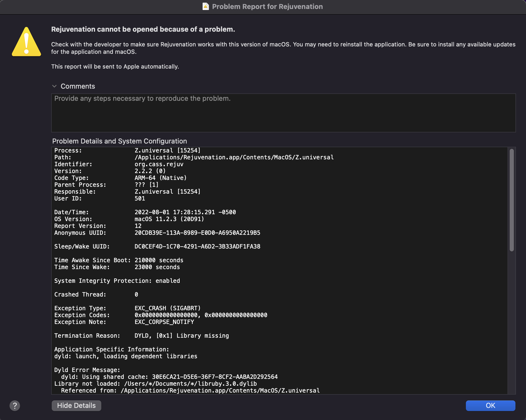Image resolution: width=526 pixels, height=420 pixels.
Task: Click the problem details vertical scrollbar
Action: tap(512, 200)
